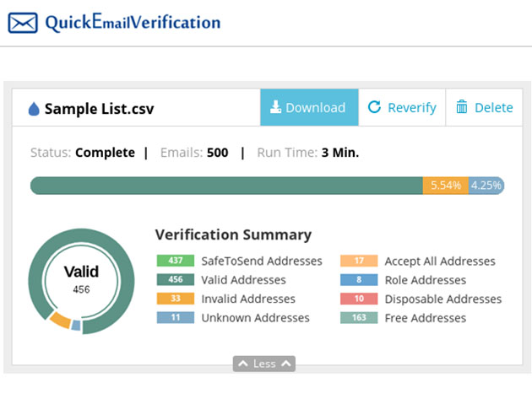Click the green 437 SafeToSend count badge
This screenshot has height=399, width=532.
[176, 261]
